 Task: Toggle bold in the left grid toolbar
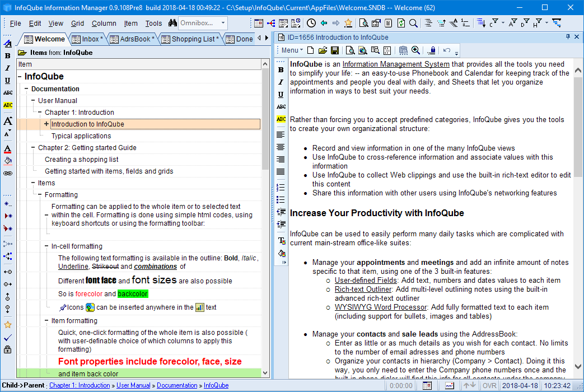click(8, 56)
